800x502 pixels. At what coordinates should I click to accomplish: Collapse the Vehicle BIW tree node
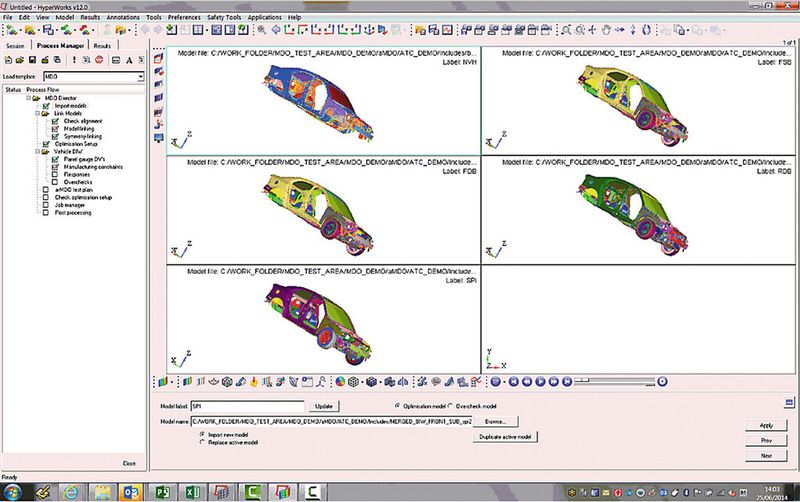tap(38, 152)
